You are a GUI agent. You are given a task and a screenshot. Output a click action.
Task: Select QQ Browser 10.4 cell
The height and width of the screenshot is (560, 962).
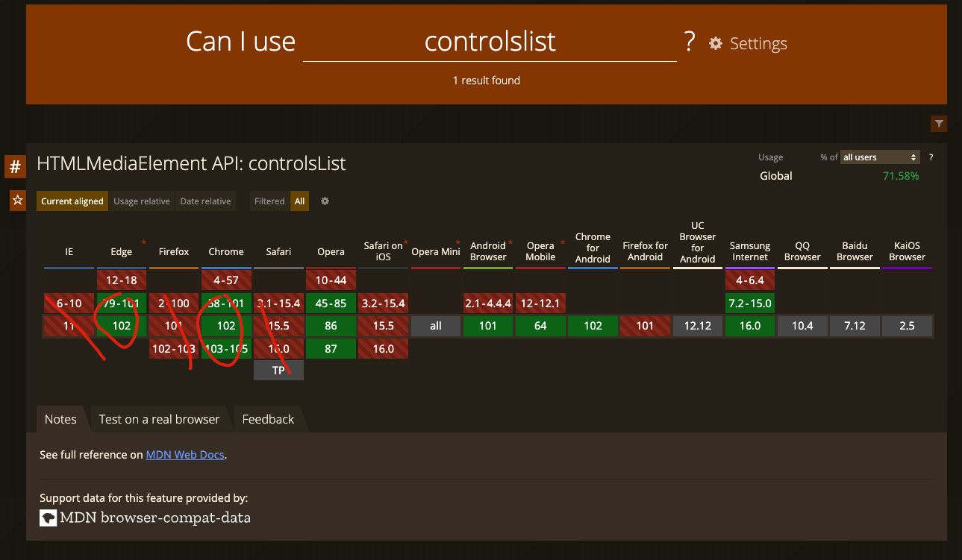[802, 326]
